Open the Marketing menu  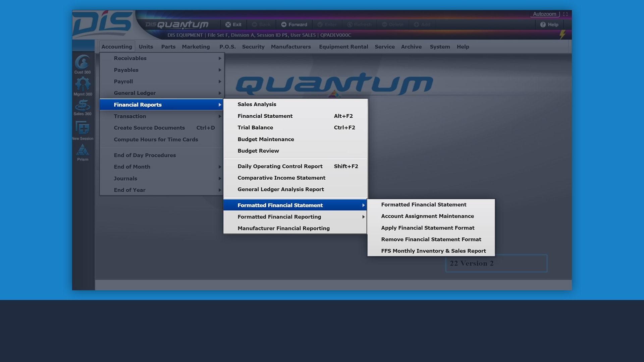(x=196, y=47)
